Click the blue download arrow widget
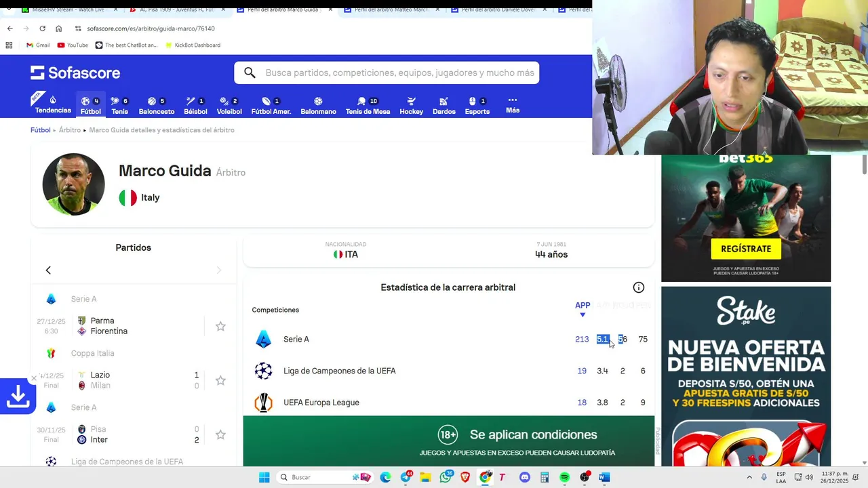868x488 pixels. [18, 396]
